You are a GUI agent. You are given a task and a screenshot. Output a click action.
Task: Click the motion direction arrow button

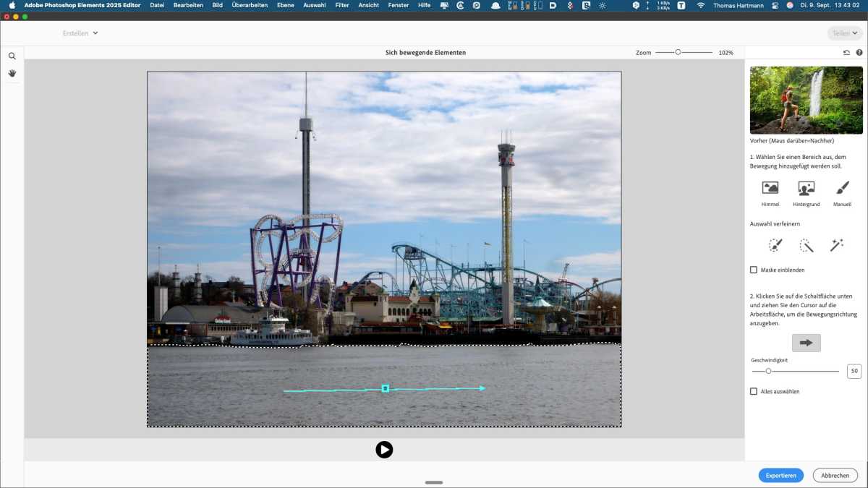(806, 343)
